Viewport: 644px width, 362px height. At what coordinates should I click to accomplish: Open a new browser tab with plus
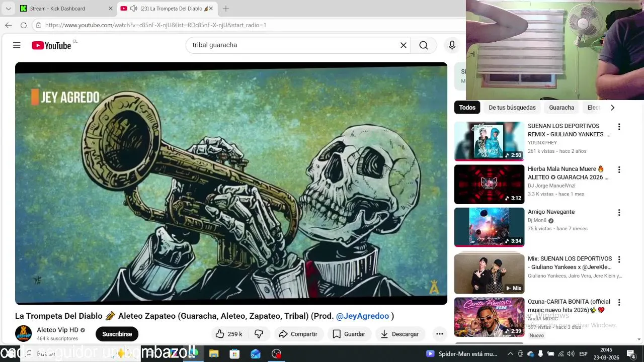pos(226,9)
